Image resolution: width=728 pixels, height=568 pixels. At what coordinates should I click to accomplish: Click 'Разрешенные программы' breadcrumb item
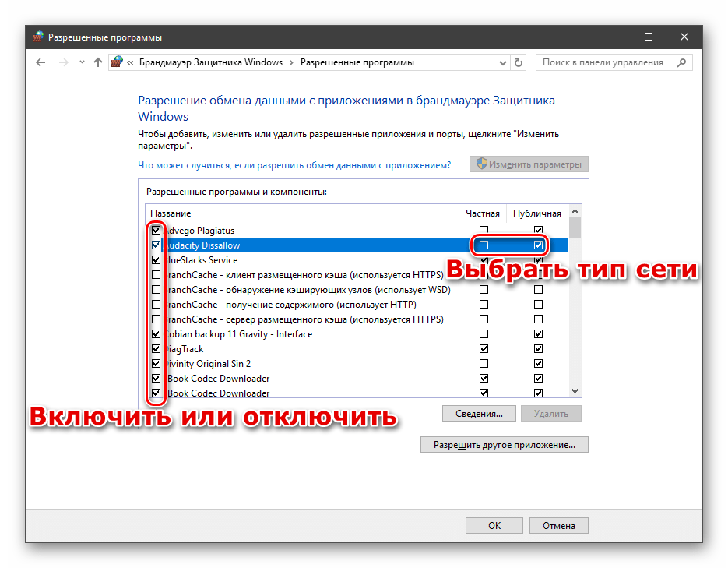point(357,62)
